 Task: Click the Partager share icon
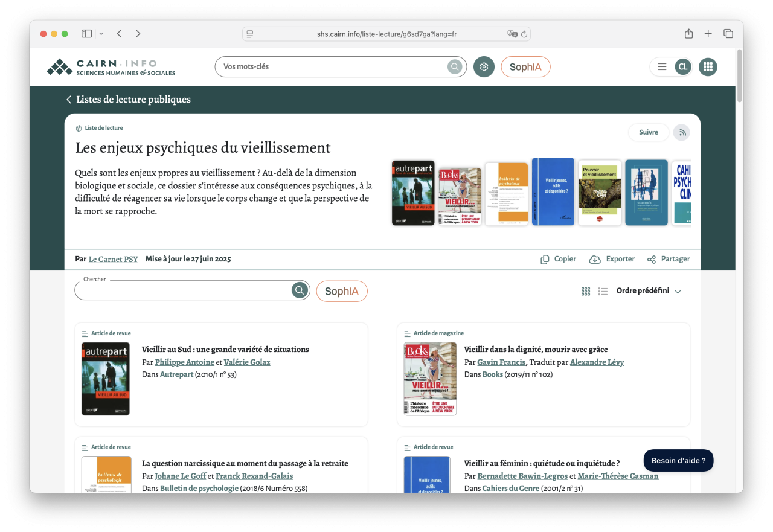tap(650, 258)
